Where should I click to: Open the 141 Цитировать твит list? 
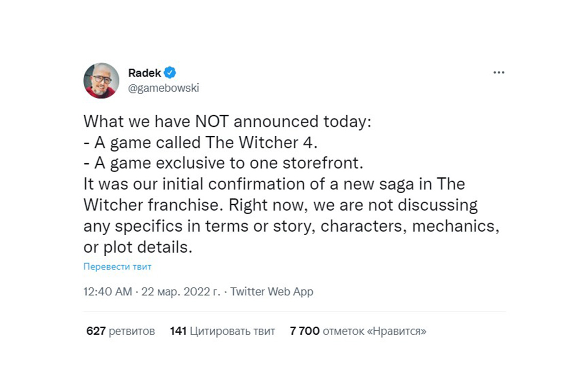pos(222,331)
